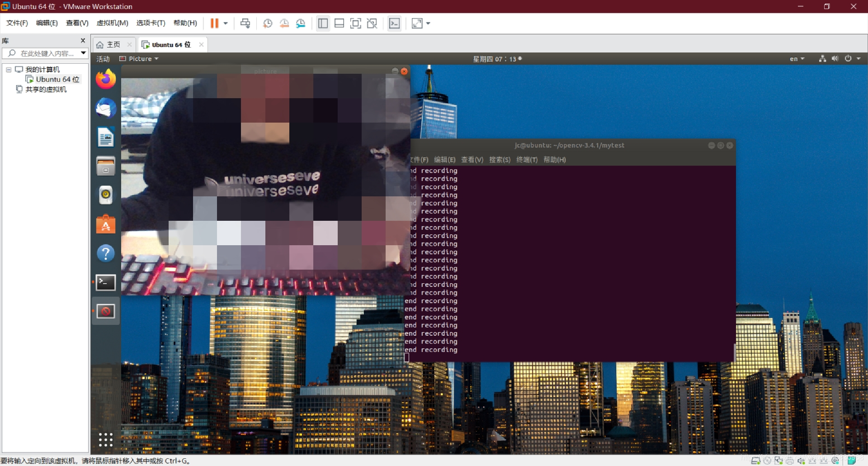Click the 活动 Activities button
This screenshot has height=466, width=868.
point(103,59)
